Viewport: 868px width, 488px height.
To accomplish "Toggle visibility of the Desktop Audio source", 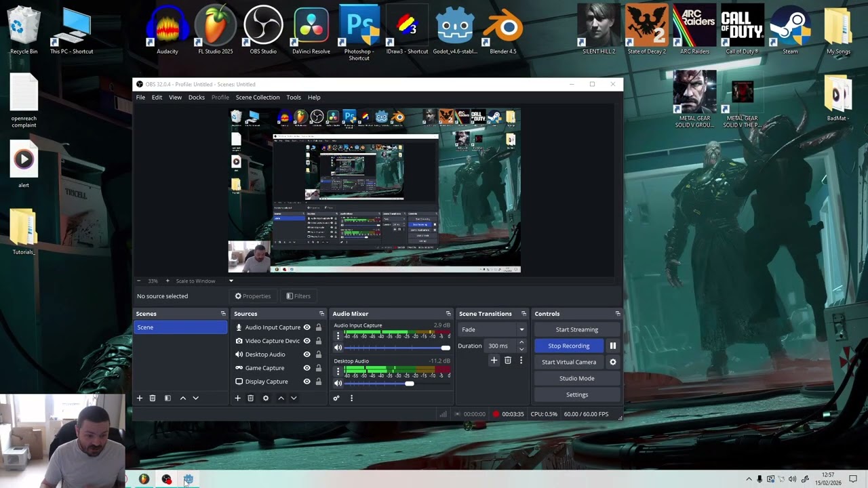I will pyautogui.click(x=307, y=354).
